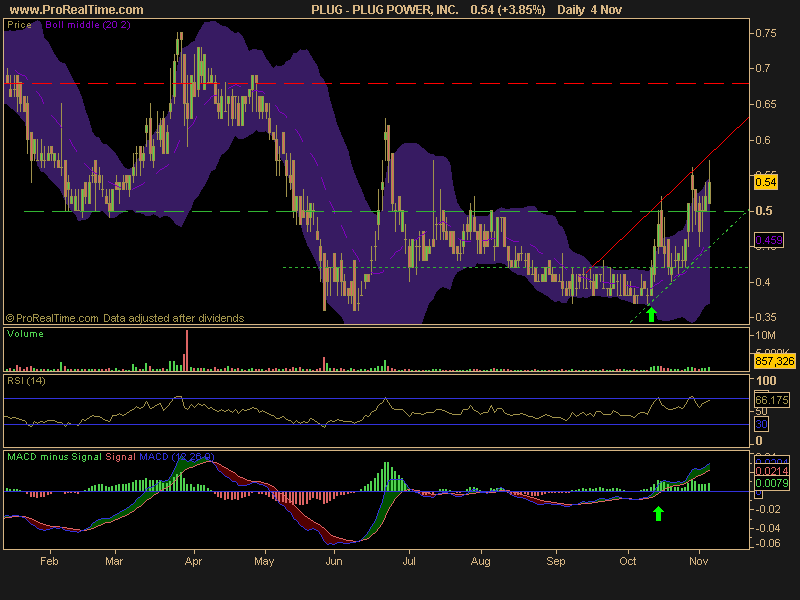Click the purple 0.459 Bollinger value tag
The height and width of the screenshot is (600, 800).
point(768,240)
